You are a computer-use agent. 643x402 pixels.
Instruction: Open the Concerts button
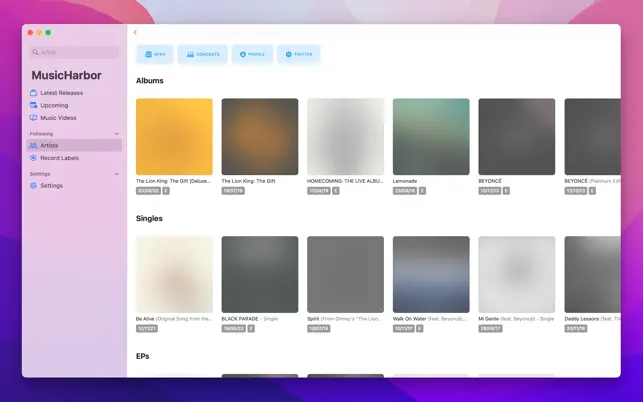click(203, 54)
